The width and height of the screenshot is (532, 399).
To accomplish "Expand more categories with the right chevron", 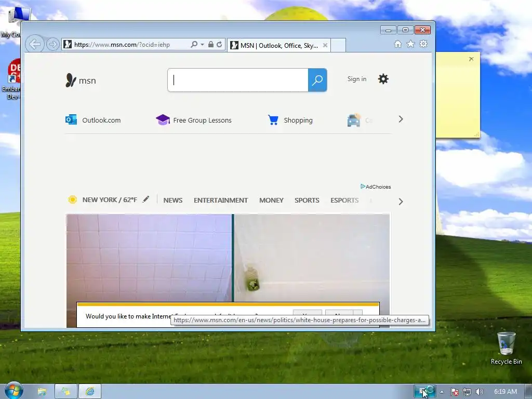I will click(x=401, y=202).
